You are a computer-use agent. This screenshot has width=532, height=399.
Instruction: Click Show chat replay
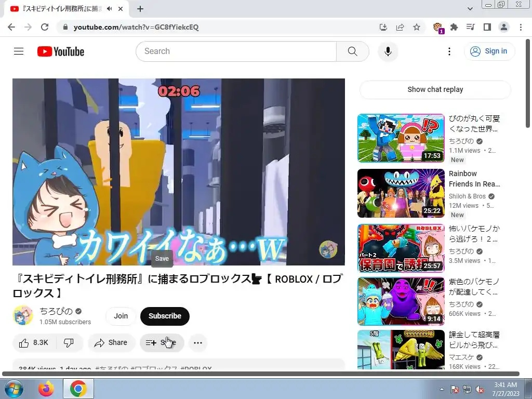pos(435,89)
